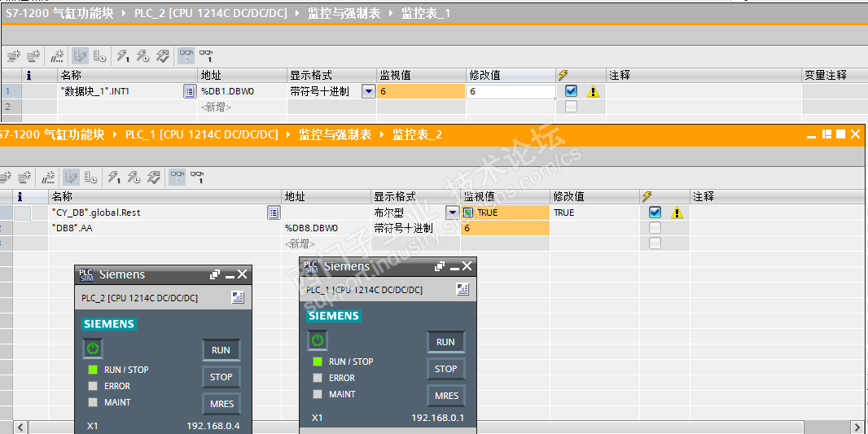
Task: Check modify checkbox for "DB8".AA row
Action: point(655,227)
